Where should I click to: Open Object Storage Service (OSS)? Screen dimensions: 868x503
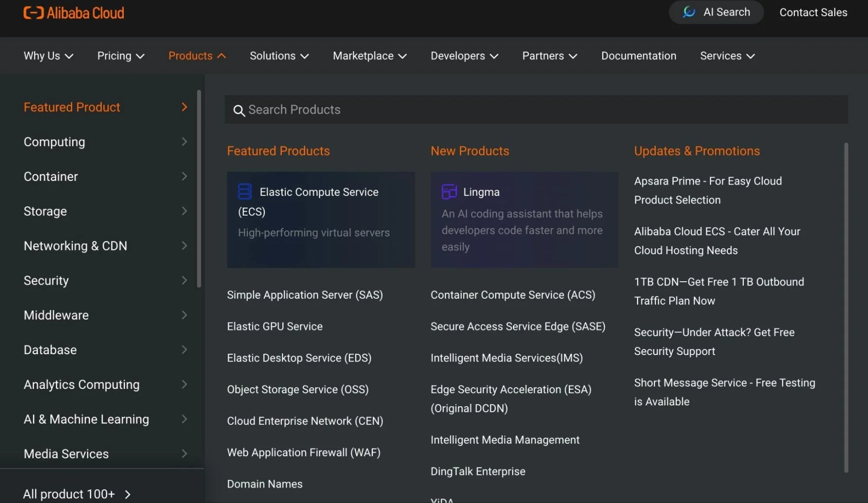(298, 389)
